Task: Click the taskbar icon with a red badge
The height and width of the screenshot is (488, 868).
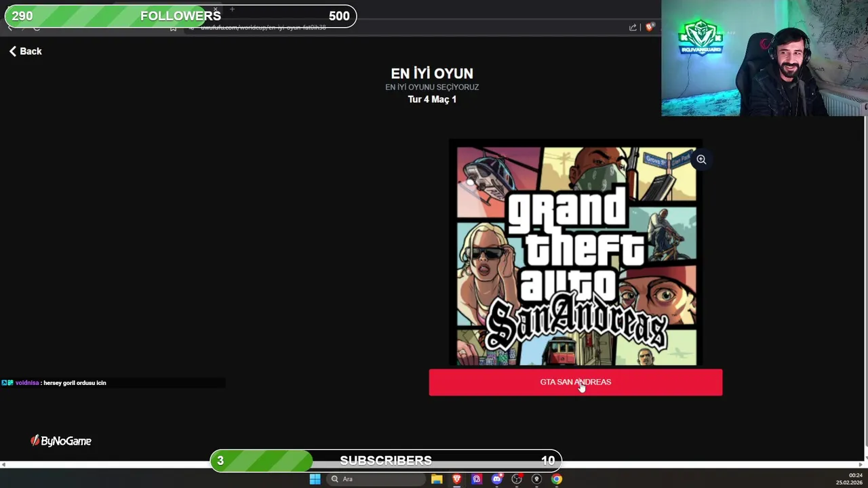Action: (517, 479)
